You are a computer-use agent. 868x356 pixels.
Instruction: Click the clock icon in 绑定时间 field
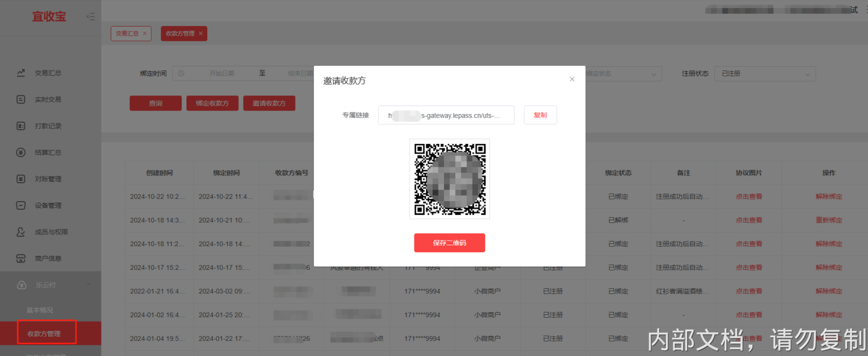coord(181,74)
